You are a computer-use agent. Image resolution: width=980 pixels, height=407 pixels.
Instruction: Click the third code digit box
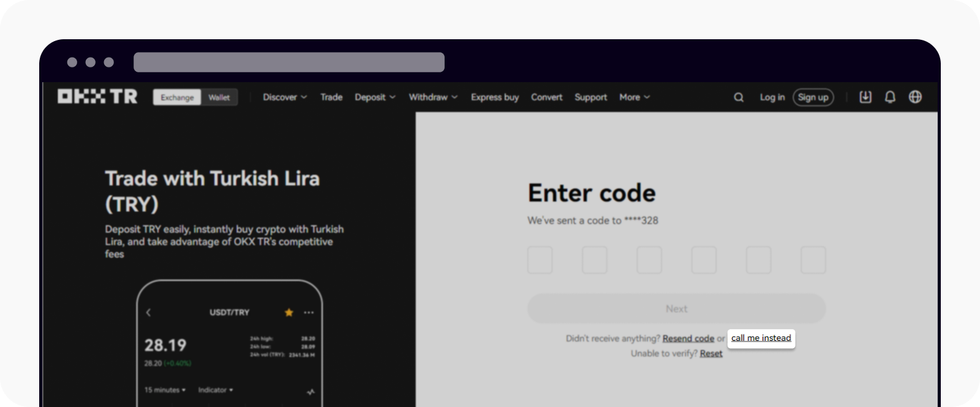649,260
